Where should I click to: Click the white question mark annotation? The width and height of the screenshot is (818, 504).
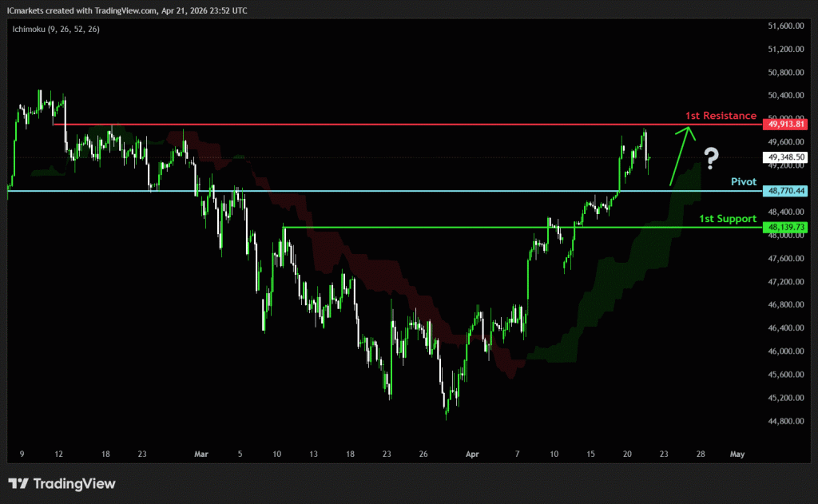click(x=710, y=156)
